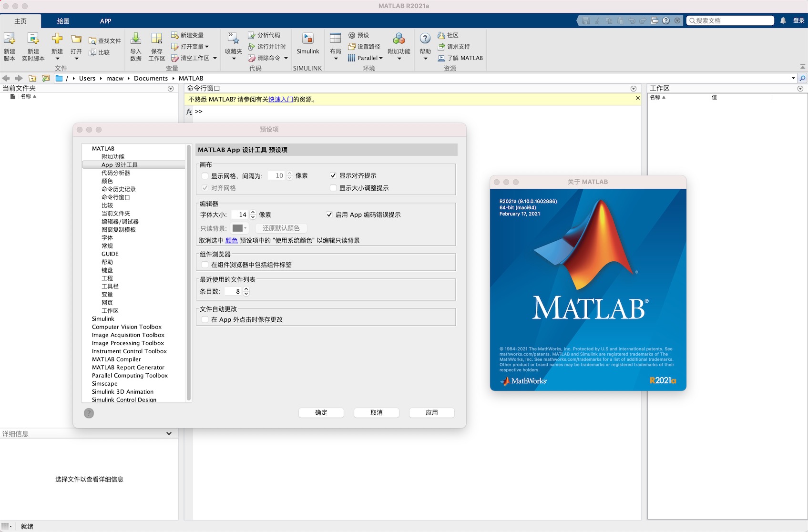
Task: Click the up-one-folder icon in address bar
Action: pyautogui.click(x=32, y=78)
